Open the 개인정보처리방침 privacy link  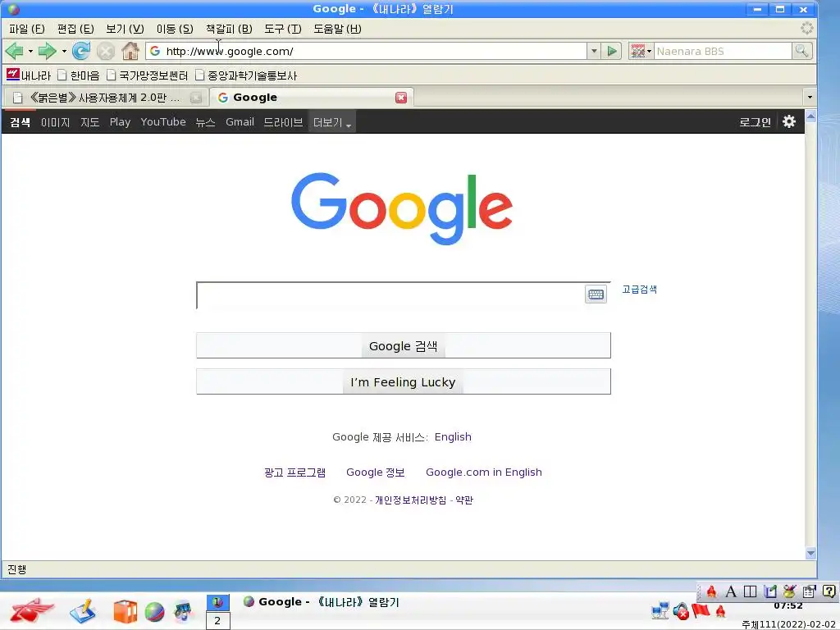click(x=410, y=500)
